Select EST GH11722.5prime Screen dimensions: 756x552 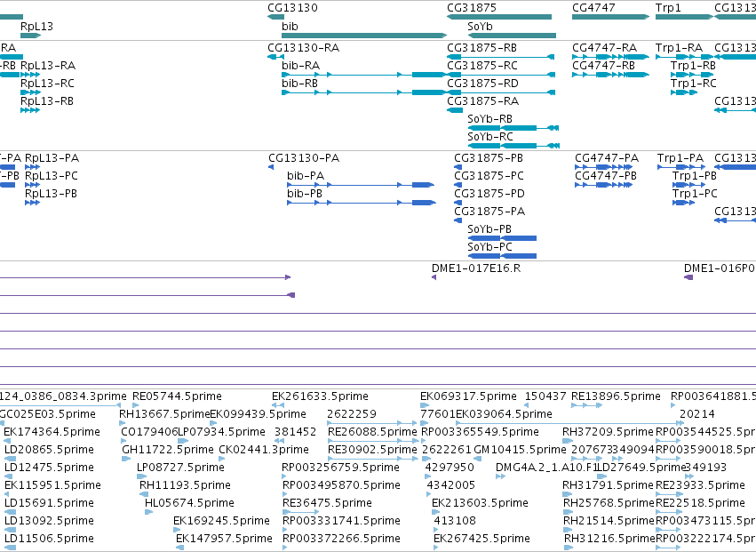point(168,450)
